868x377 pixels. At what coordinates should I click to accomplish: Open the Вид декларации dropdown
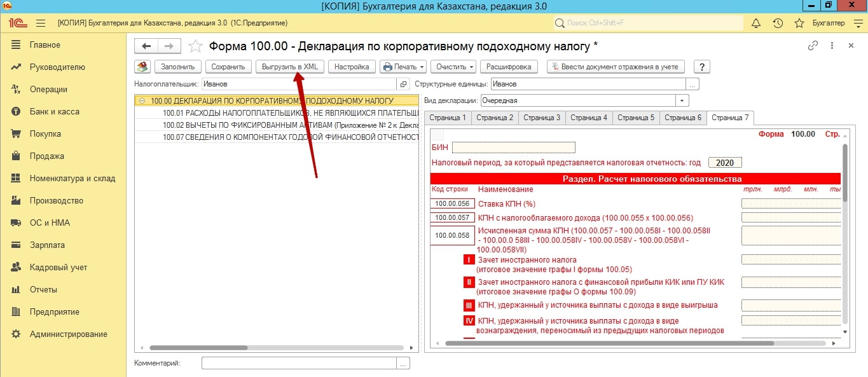click(x=682, y=100)
